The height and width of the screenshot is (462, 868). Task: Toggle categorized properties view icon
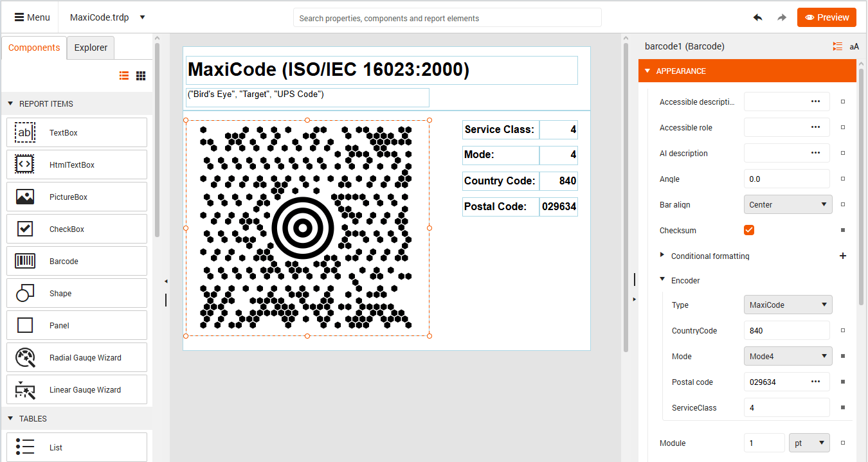pyautogui.click(x=837, y=46)
